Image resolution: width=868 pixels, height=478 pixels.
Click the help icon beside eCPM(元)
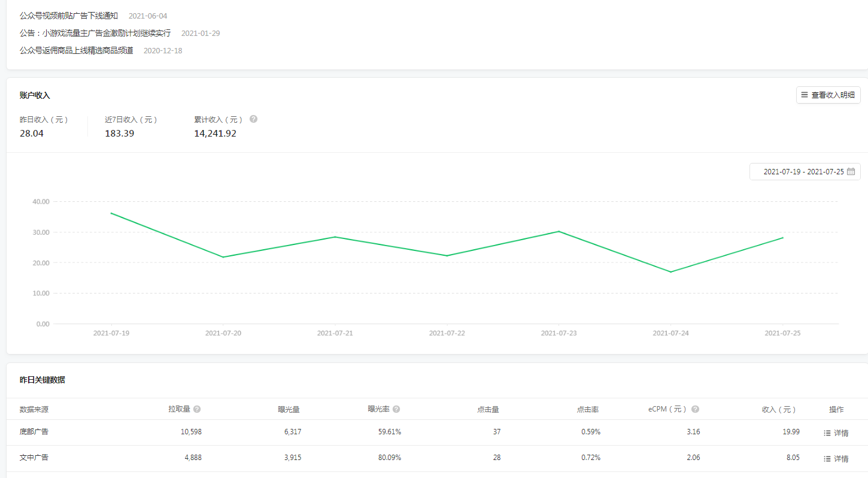click(x=695, y=409)
